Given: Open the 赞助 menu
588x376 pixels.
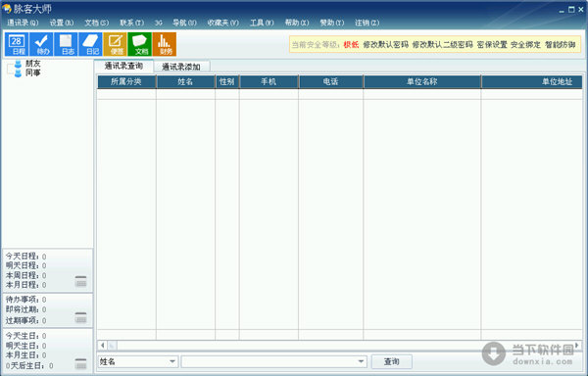Looking at the screenshot, I should (x=332, y=23).
